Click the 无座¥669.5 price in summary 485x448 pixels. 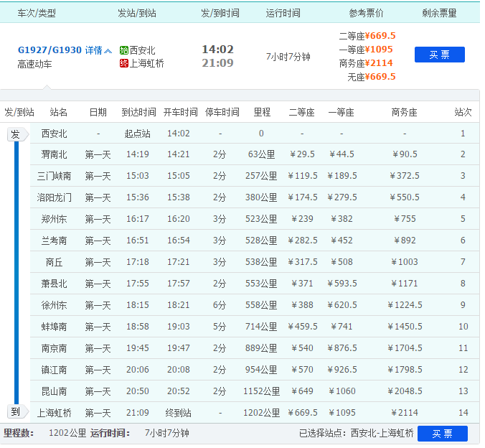click(x=372, y=77)
